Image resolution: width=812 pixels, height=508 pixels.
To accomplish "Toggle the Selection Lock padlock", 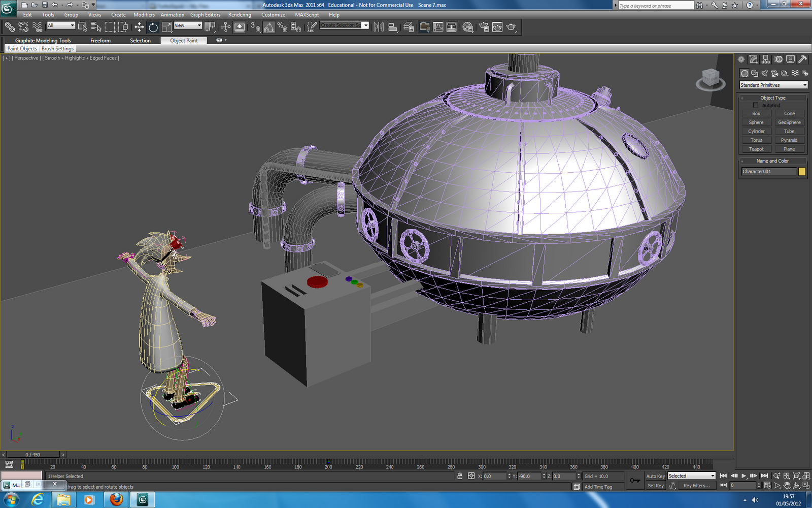I will tap(460, 476).
